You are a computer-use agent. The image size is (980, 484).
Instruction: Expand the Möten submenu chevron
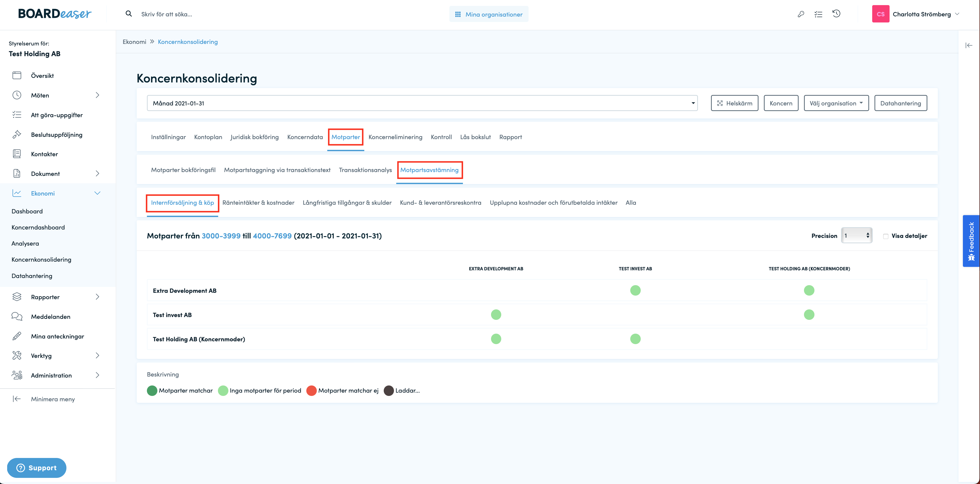click(x=97, y=95)
